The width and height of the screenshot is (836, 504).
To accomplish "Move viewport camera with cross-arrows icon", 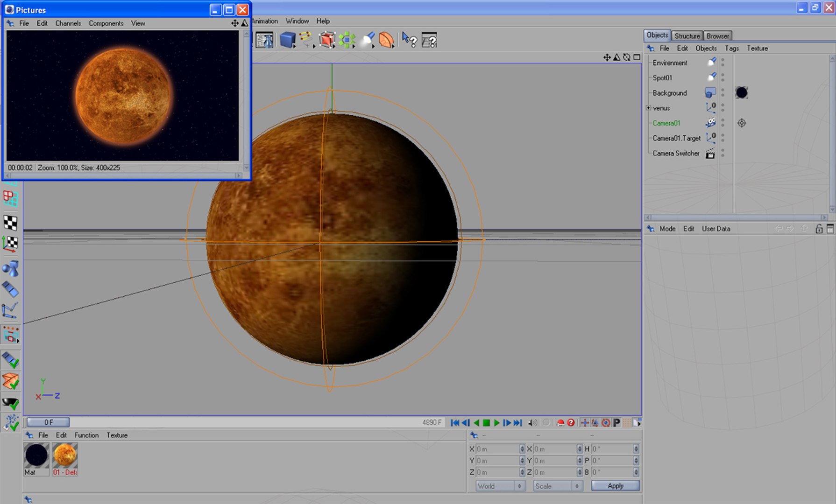I will tap(607, 57).
